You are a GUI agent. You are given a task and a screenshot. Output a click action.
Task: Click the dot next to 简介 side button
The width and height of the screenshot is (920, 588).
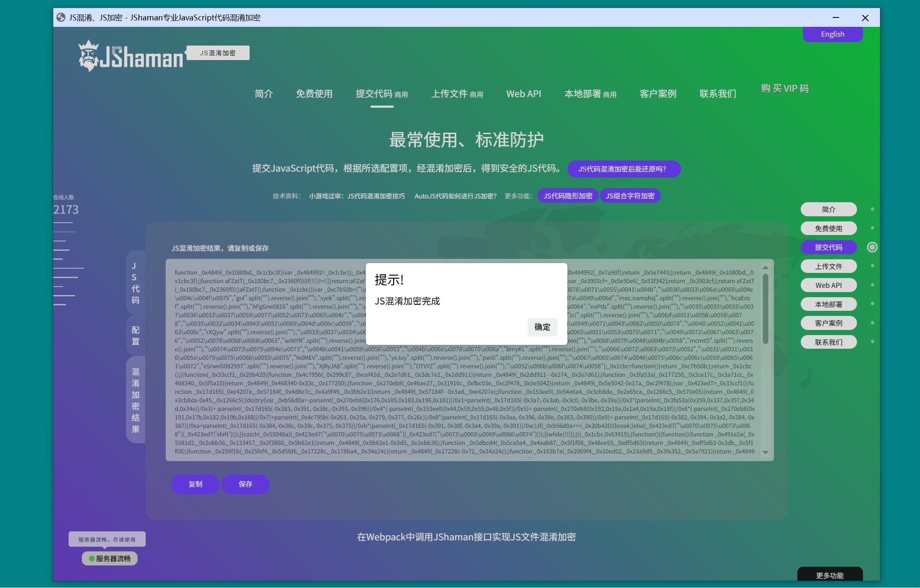click(872, 209)
